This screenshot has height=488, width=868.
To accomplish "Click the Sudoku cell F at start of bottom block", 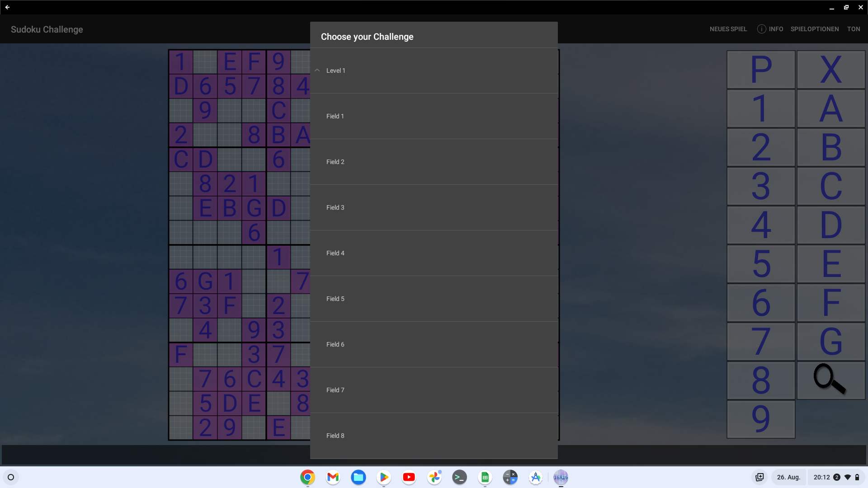I will coord(181,354).
